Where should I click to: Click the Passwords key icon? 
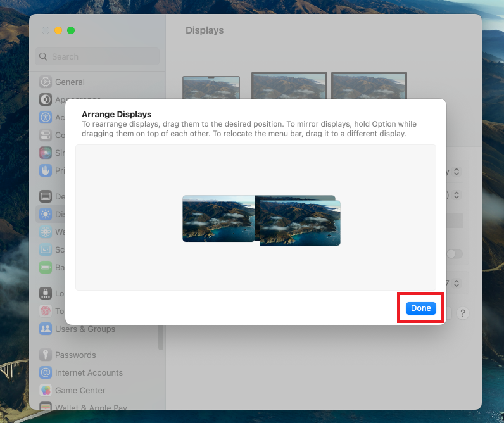46,355
